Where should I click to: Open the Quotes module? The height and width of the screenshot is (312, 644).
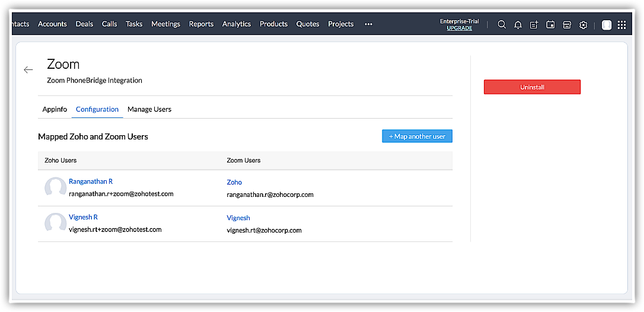click(308, 24)
